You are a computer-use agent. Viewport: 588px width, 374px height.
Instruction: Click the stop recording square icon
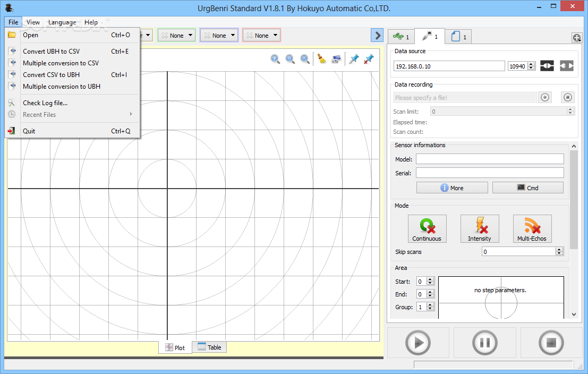[568, 98]
